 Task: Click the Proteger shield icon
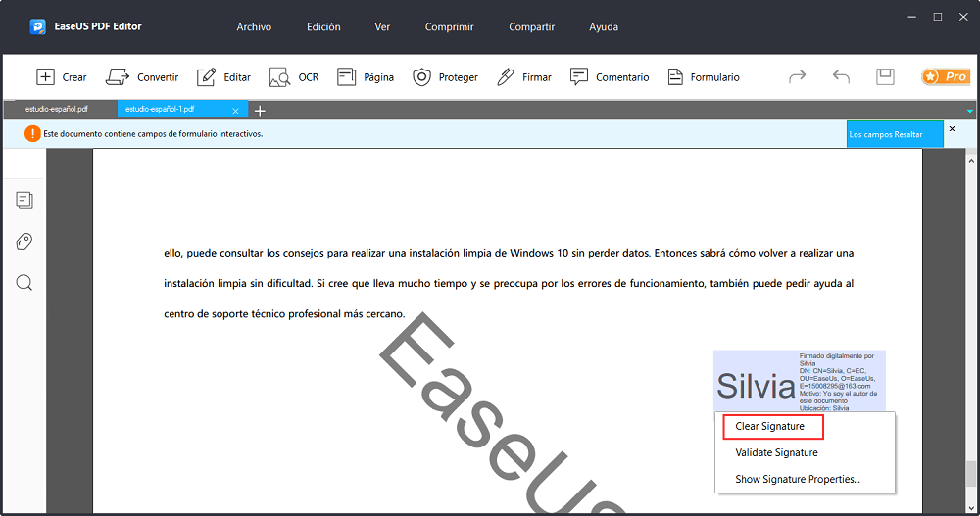click(421, 76)
